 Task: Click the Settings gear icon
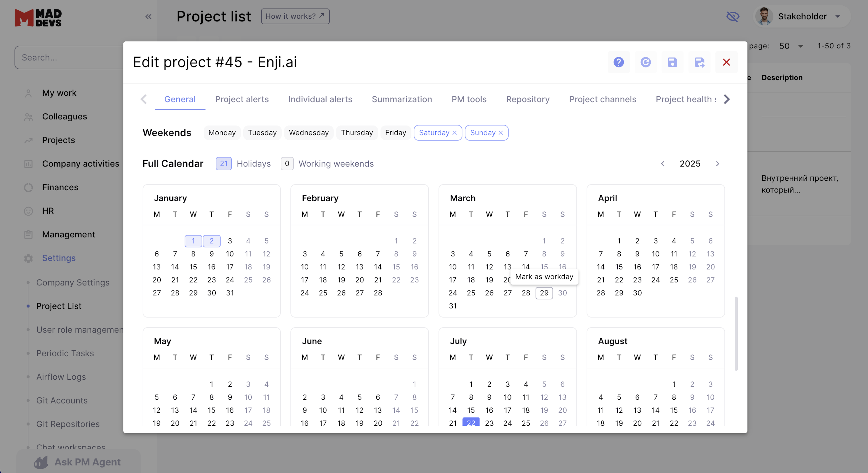pos(28,258)
